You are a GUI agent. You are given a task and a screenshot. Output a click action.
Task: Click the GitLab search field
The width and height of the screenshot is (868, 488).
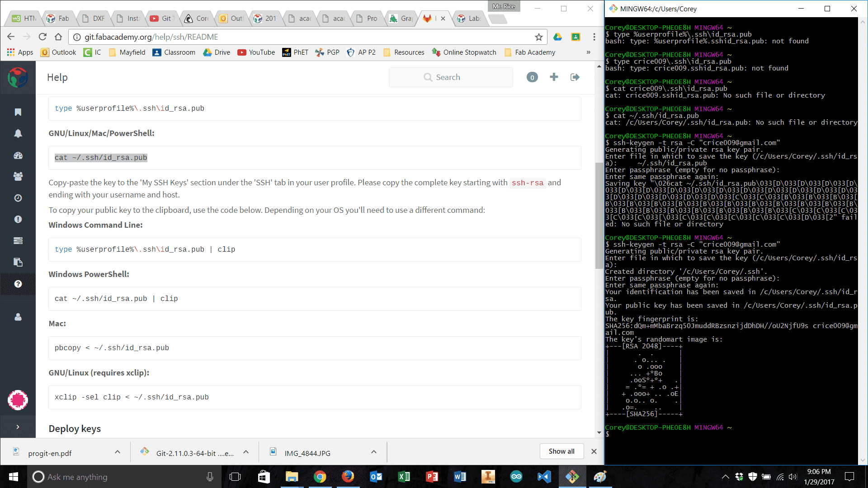(x=451, y=77)
